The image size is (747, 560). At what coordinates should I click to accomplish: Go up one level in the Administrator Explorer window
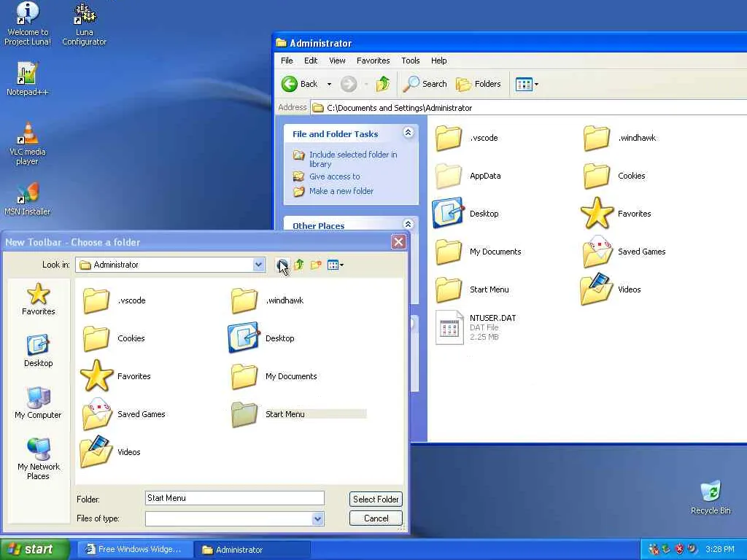click(x=383, y=85)
